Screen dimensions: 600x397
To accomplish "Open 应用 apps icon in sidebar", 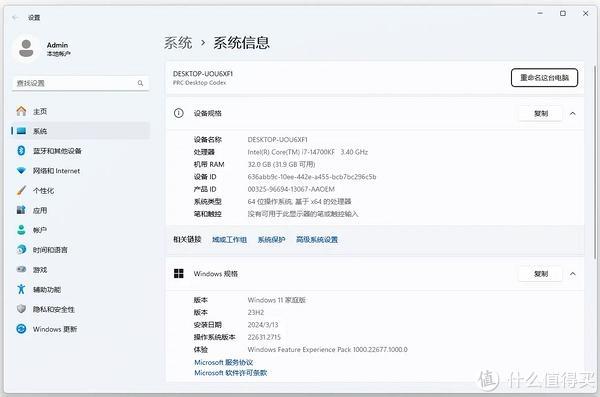I will pyautogui.click(x=21, y=210).
